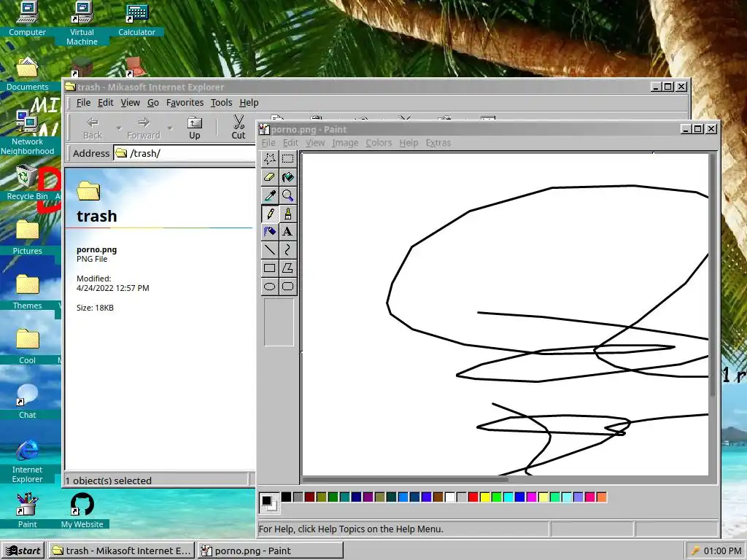Click the Back button in trash explorer
Image resolution: width=747 pixels, height=560 pixels.
pyautogui.click(x=93, y=128)
